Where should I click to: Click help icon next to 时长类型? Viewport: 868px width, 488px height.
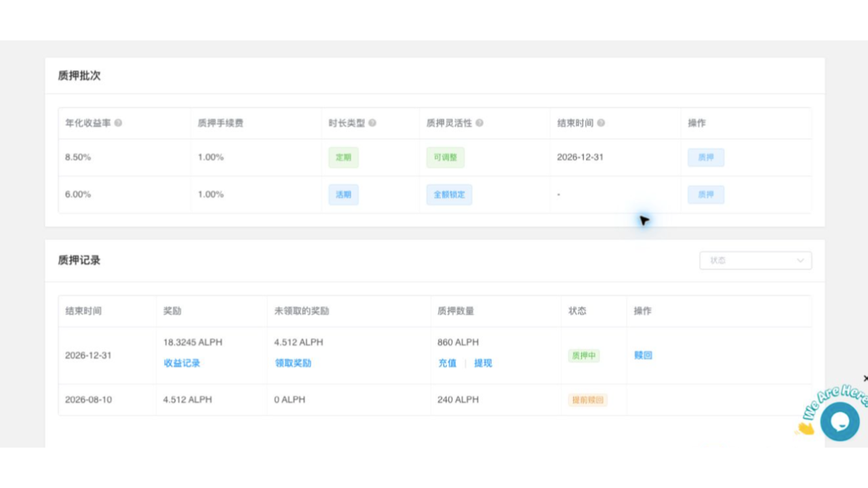(x=372, y=123)
